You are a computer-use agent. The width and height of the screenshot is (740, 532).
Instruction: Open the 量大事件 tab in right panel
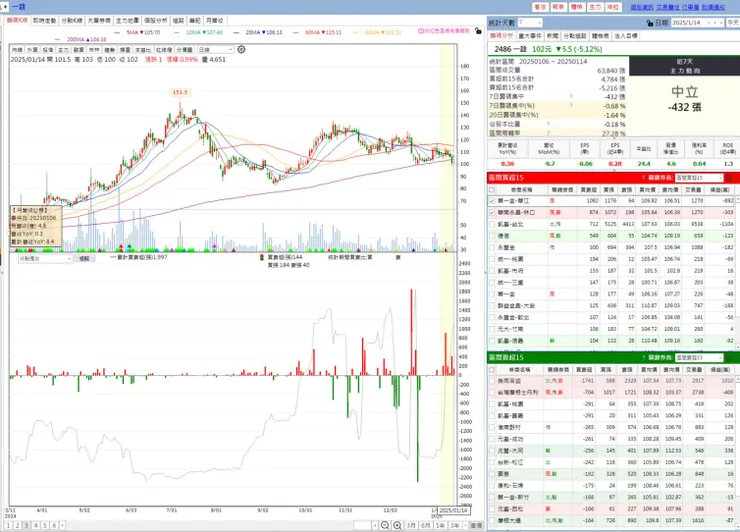[530, 36]
